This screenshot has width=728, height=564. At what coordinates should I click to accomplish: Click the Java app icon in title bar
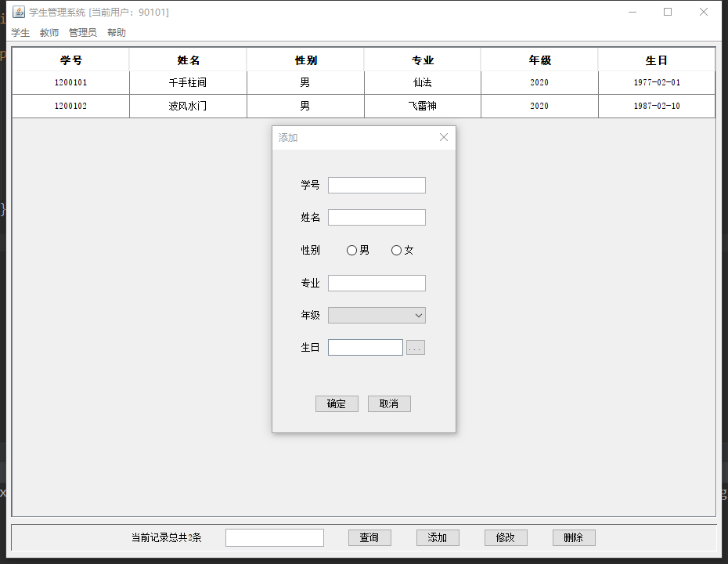coord(19,12)
